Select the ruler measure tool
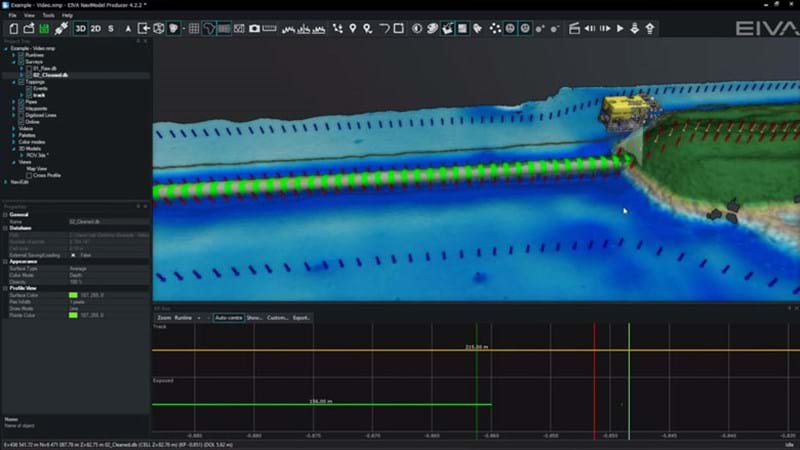The height and width of the screenshot is (450, 800). [269, 29]
